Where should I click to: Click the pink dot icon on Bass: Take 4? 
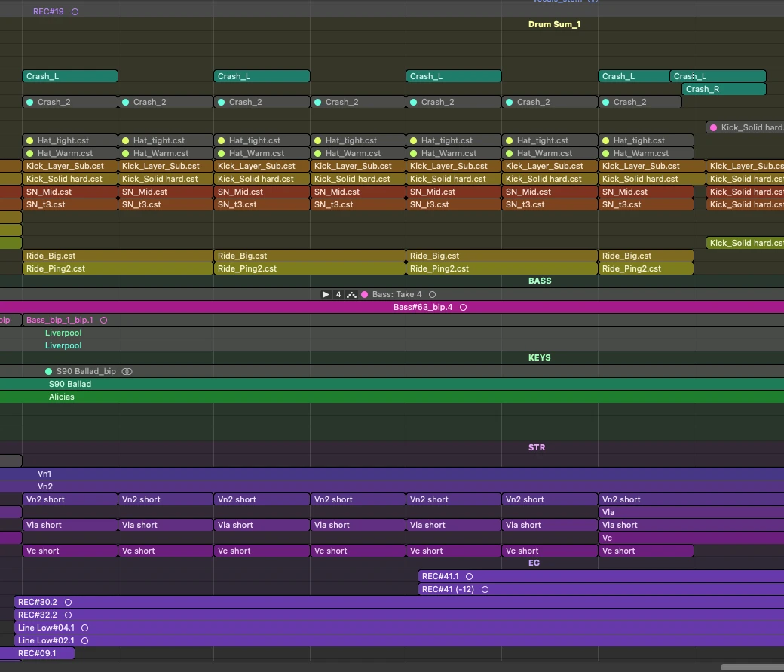coord(365,294)
